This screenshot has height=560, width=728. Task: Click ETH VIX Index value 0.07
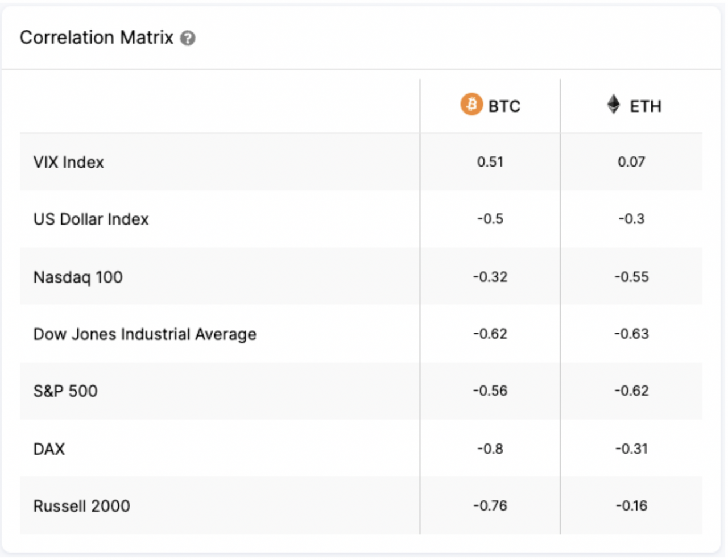tap(631, 162)
